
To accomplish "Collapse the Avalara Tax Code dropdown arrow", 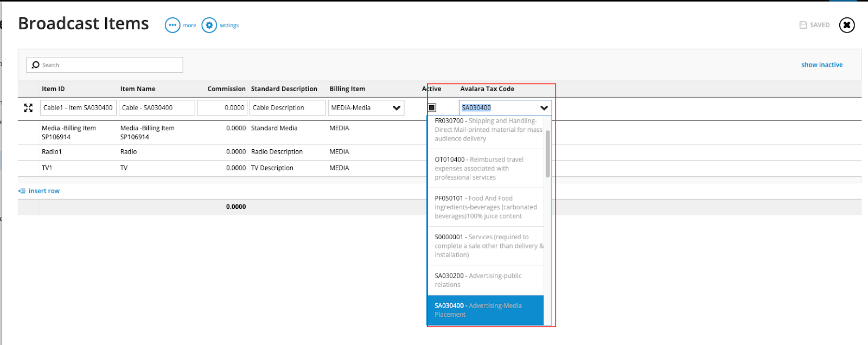I will 544,108.
